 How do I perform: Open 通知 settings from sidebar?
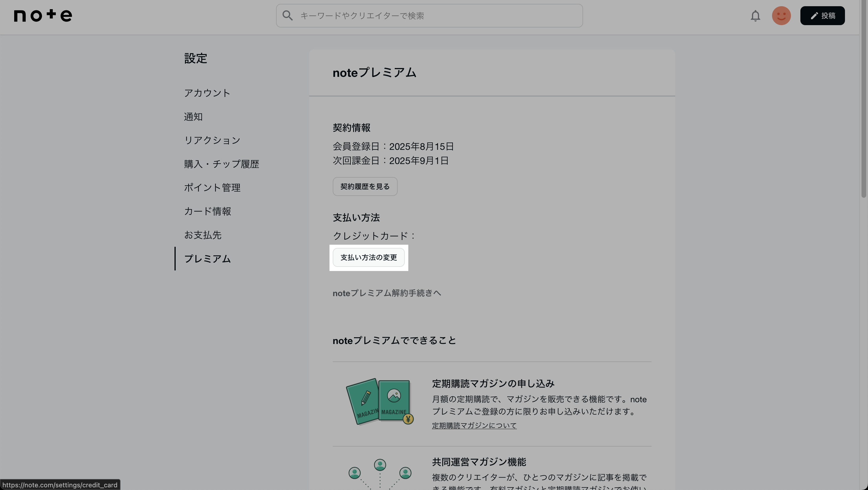pyautogui.click(x=193, y=117)
